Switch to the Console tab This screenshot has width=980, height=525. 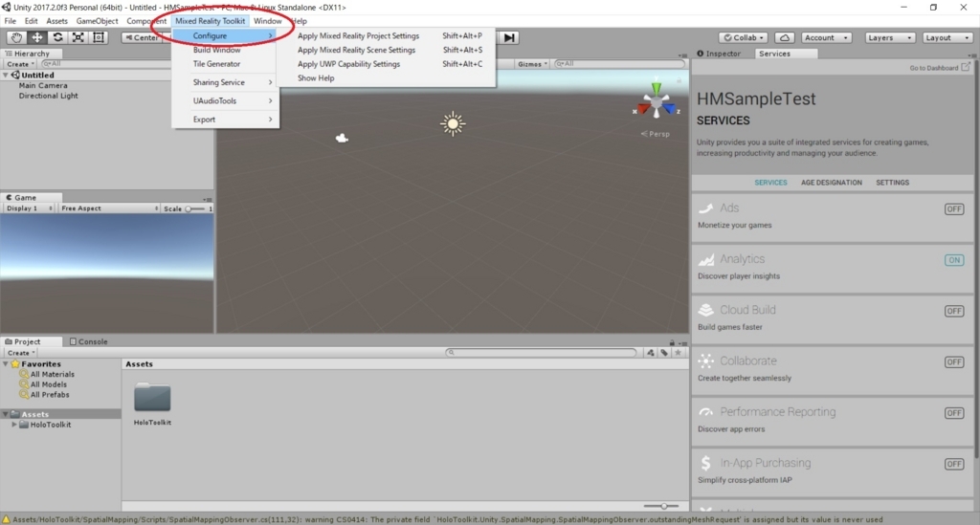(89, 341)
